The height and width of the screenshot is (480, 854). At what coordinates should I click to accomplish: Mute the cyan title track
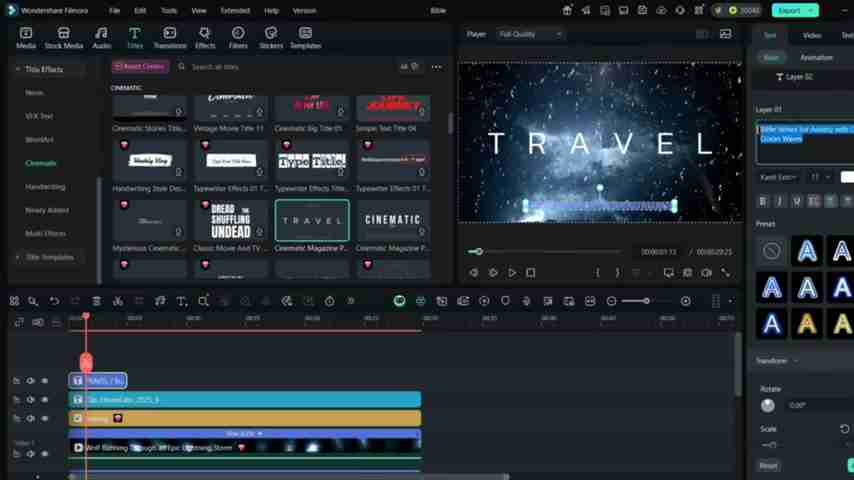pos(30,400)
